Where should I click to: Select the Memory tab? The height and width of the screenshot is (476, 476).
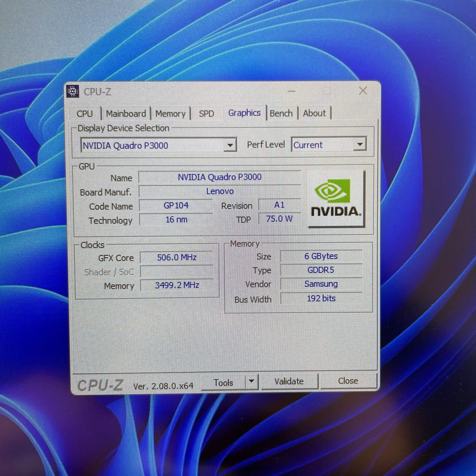tap(171, 114)
